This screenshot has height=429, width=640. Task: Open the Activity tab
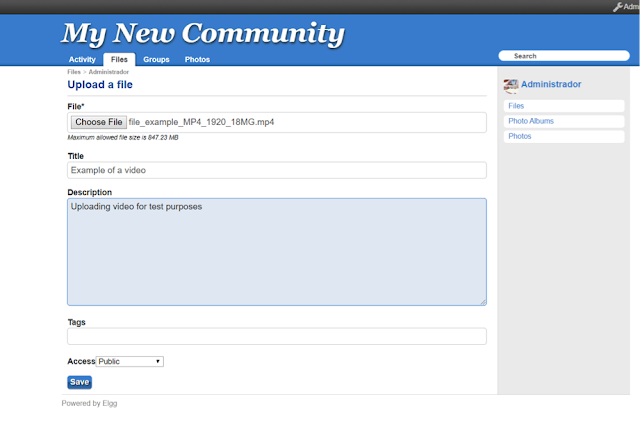coord(82,60)
